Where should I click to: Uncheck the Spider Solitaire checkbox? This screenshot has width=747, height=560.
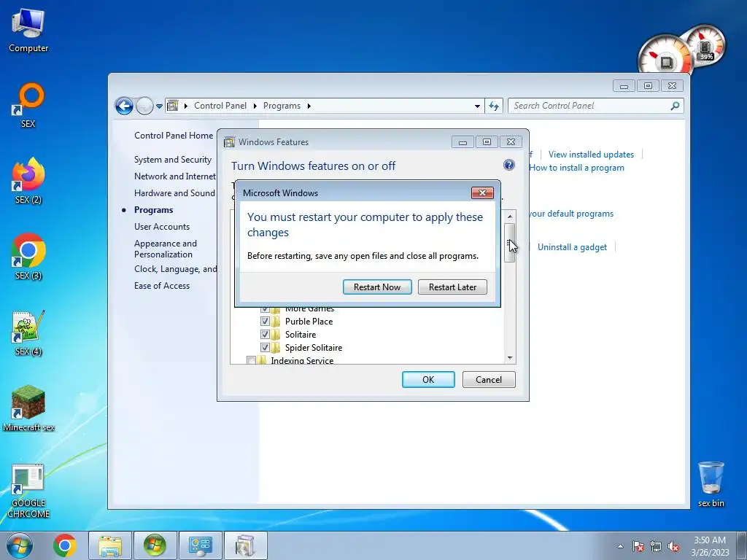click(265, 347)
